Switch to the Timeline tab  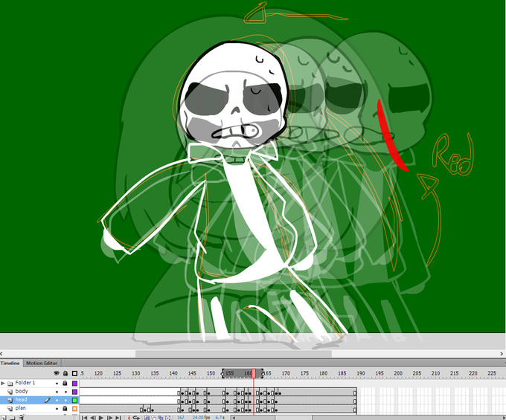10,363
